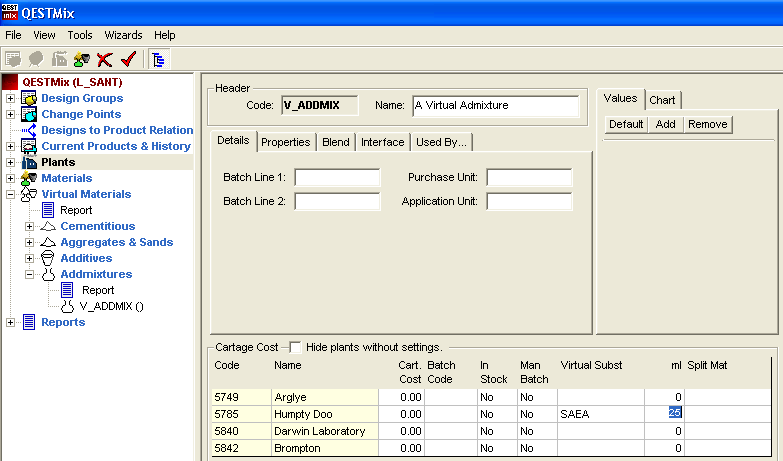Click the Design Groups tree icon
The height and width of the screenshot is (461, 783).
[x=29, y=98]
